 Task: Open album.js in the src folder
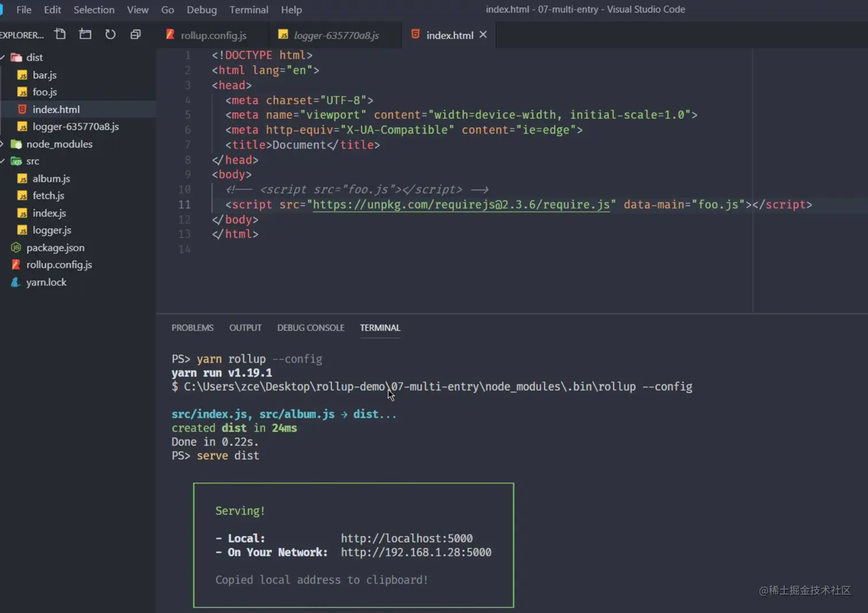click(x=51, y=179)
